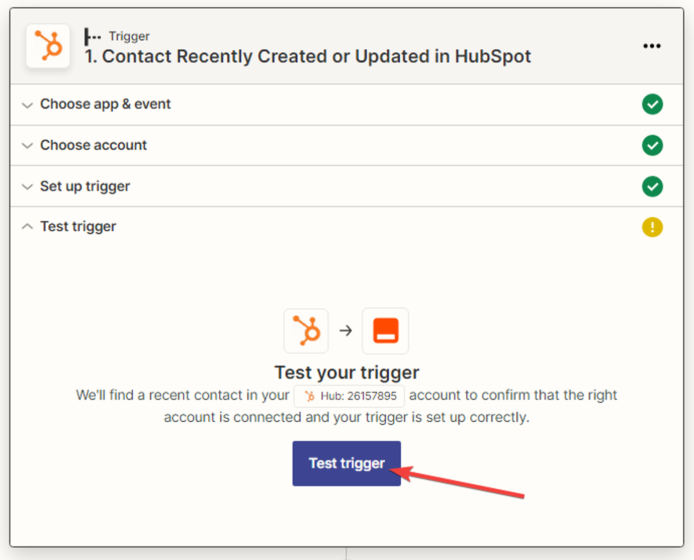Click the trigger step icon next to Trigger label
This screenshot has height=560, width=694.
coord(93,36)
